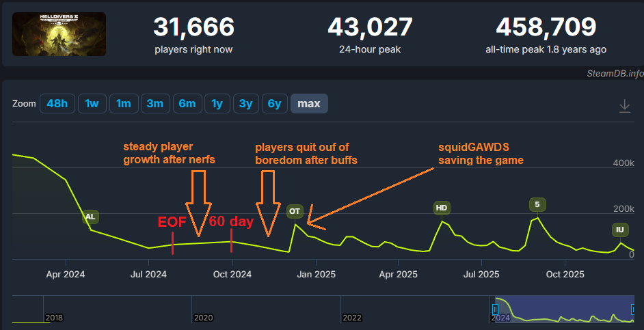644x330 pixels.
Task: Grab the right navigator range handle
Action: tap(633, 310)
